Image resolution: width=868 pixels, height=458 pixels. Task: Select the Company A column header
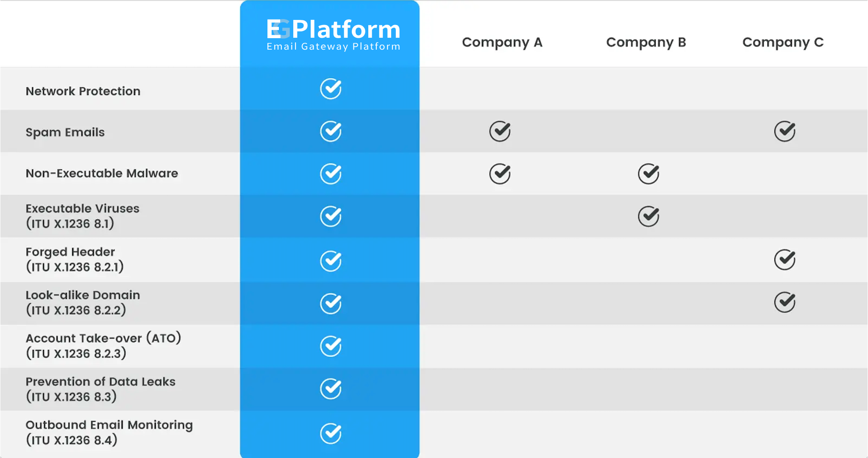(x=502, y=42)
